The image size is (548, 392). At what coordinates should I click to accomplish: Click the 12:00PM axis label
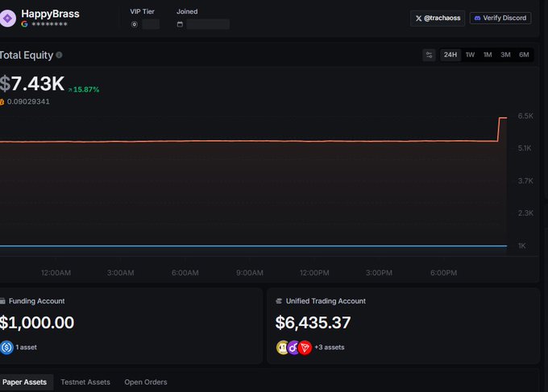314,273
